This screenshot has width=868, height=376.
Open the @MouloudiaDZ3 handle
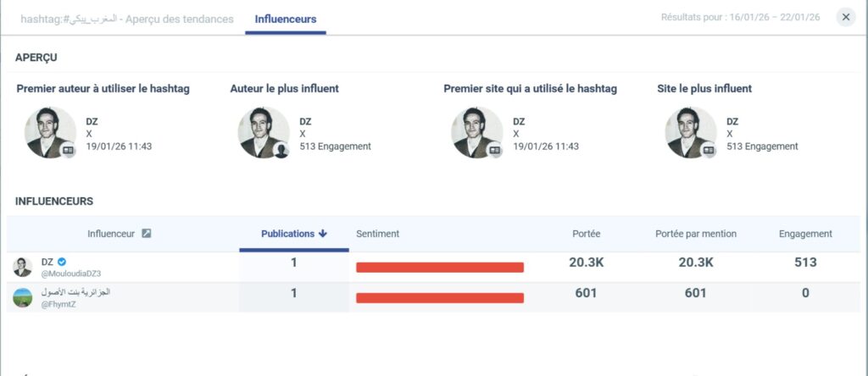[71, 274]
